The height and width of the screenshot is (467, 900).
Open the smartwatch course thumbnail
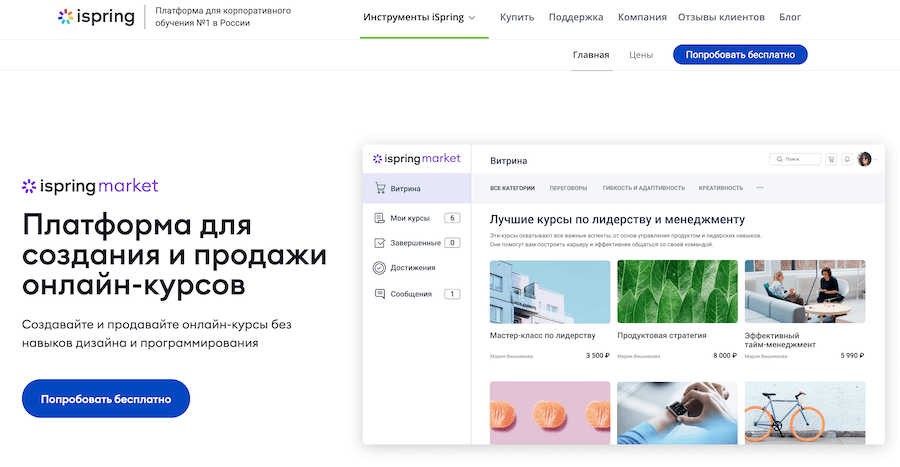677,412
